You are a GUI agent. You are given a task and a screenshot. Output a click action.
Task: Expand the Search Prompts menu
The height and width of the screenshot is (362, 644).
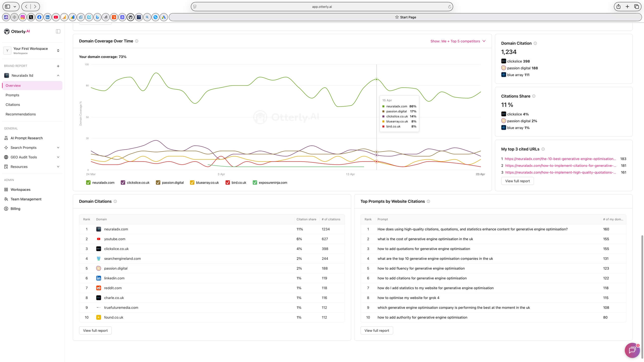(58, 148)
